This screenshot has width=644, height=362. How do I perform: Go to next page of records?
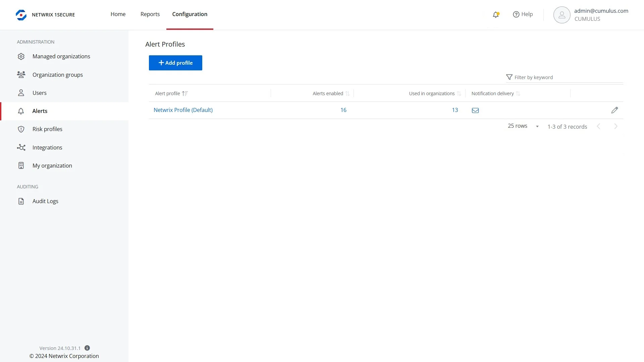click(x=616, y=126)
